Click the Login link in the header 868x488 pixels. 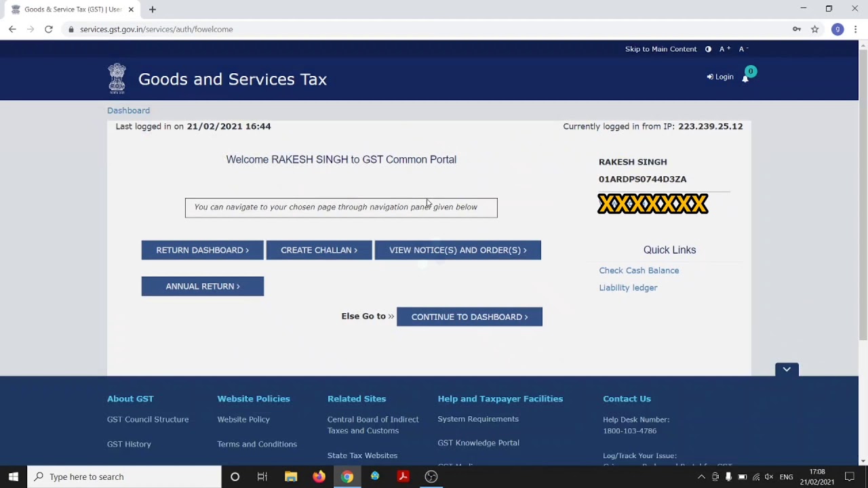coord(720,77)
